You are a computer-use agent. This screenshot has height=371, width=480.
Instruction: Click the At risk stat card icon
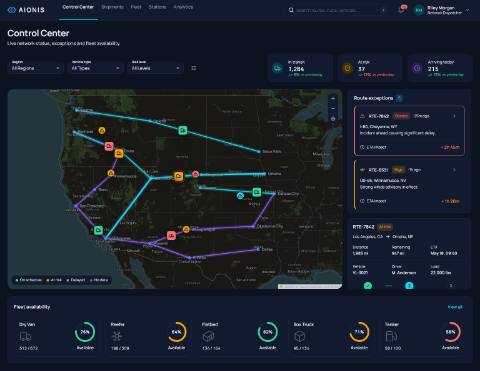[x=347, y=68]
